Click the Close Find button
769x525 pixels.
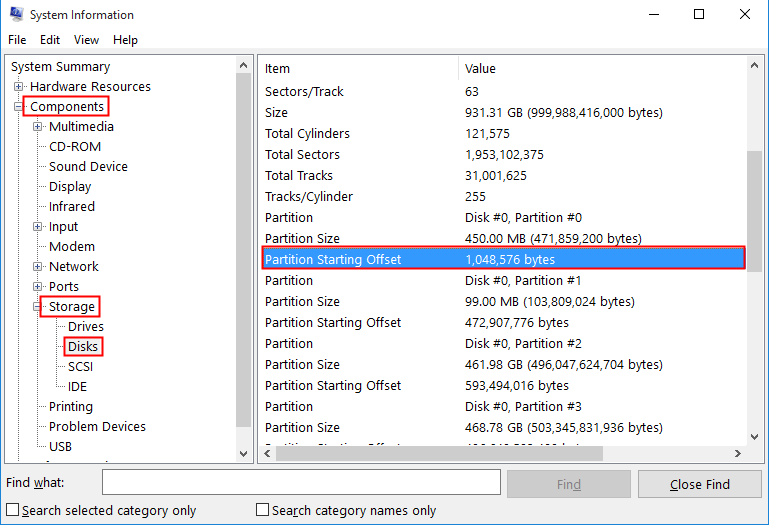(699, 484)
